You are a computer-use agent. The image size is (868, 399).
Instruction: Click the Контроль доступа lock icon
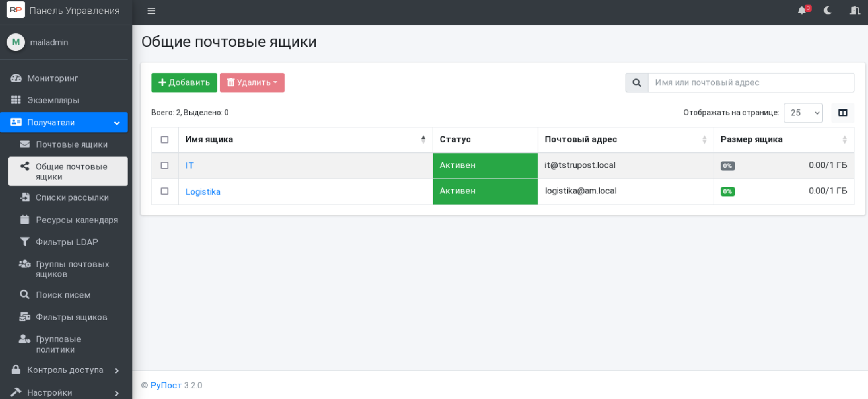[16, 369]
